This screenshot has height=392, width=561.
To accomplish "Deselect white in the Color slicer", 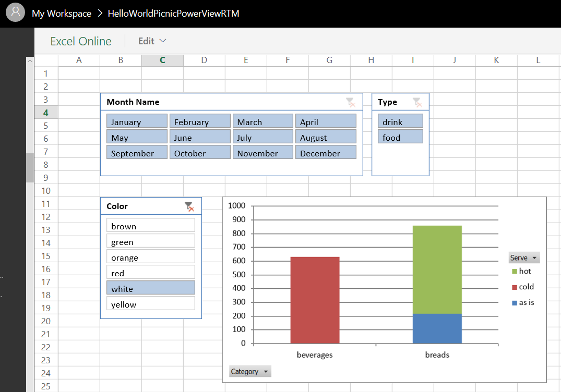I will click(x=151, y=288).
